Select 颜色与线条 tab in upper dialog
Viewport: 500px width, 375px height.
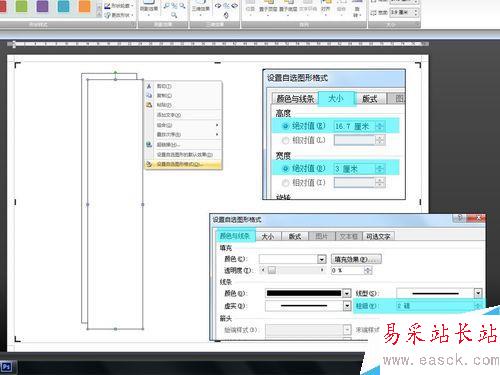295,99
